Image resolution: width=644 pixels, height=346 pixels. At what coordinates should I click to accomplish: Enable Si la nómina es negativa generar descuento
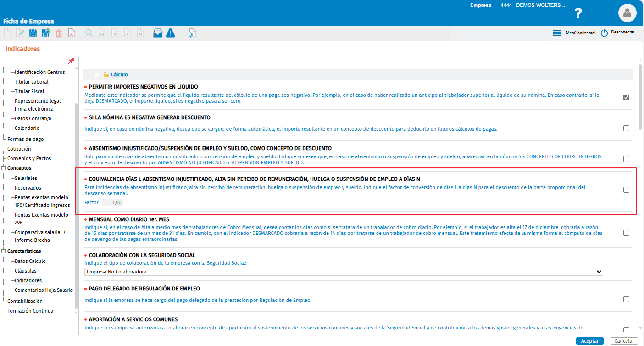(x=626, y=128)
